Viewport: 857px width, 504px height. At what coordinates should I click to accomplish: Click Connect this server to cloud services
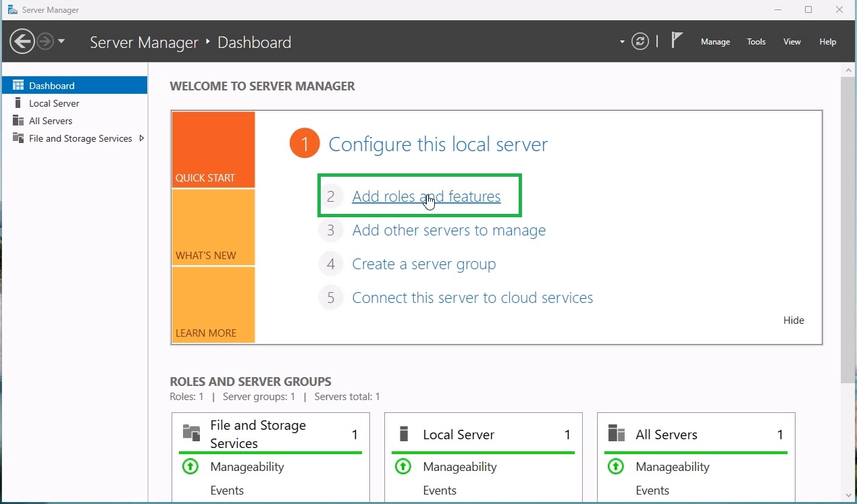473,298
